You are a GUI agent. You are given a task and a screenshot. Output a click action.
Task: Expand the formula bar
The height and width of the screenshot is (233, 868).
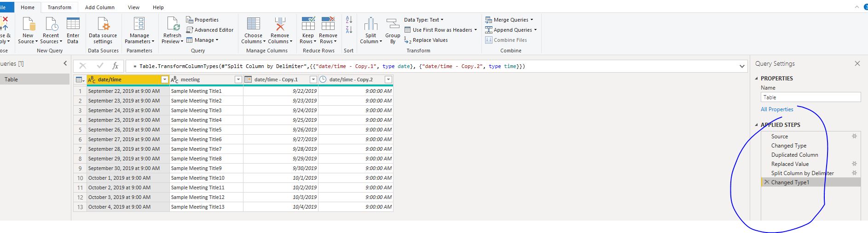(742, 66)
